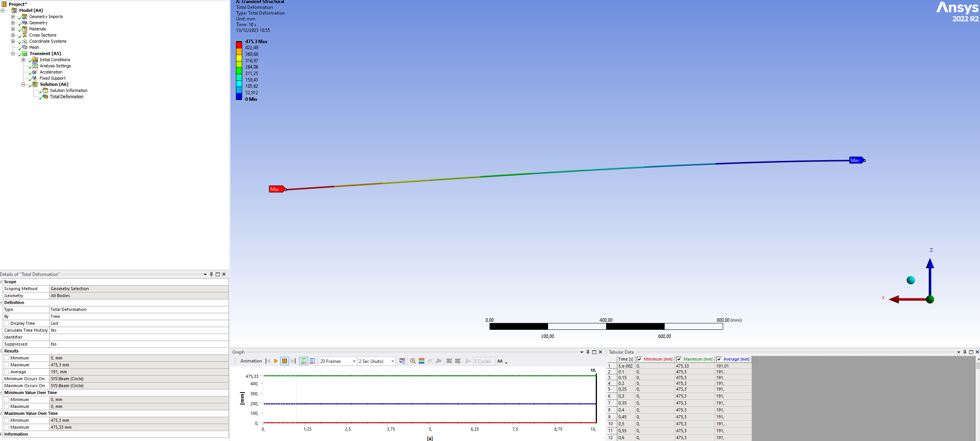Click the AA font size icon in the Graph toolbar

500,361
